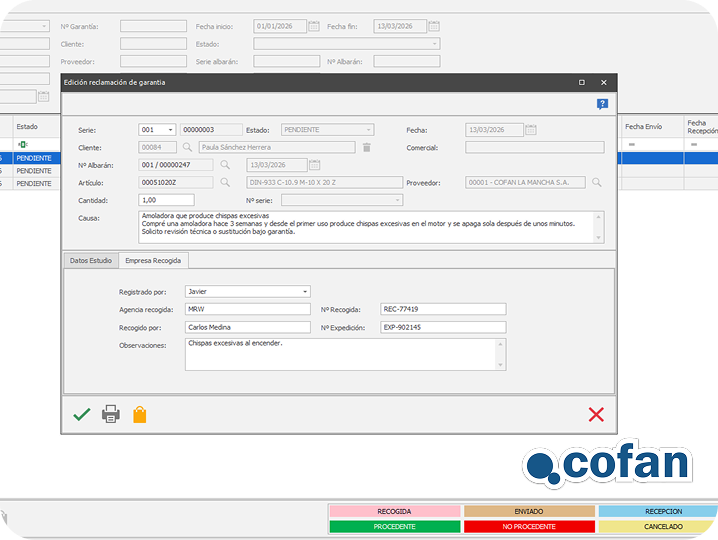The width and height of the screenshot is (718, 540).
Task: Click Serie albarán filter field in background window
Action: point(287,61)
